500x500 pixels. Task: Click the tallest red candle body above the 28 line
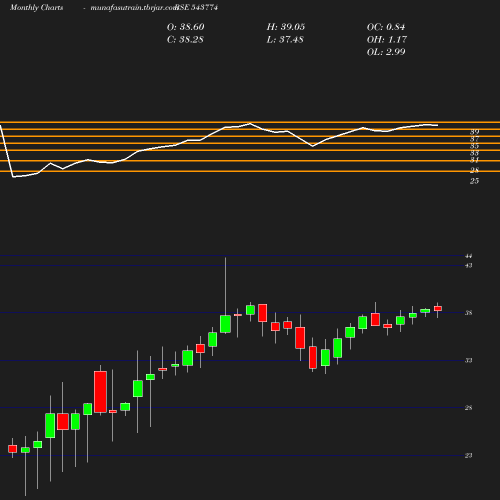click(x=100, y=392)
